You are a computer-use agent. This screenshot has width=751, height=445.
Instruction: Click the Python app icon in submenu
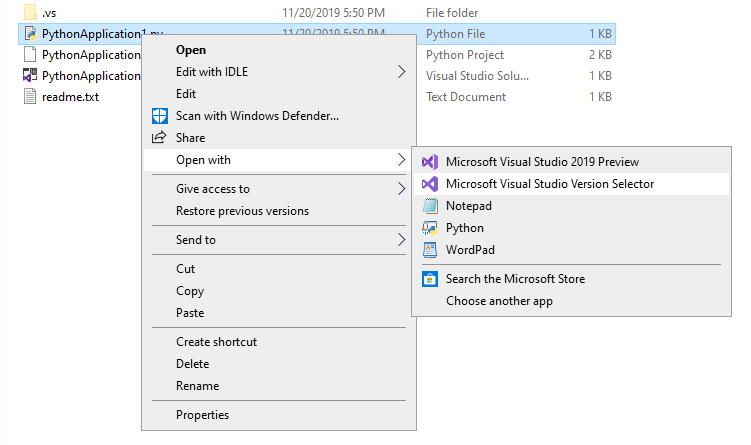click(x=430, y=228)
